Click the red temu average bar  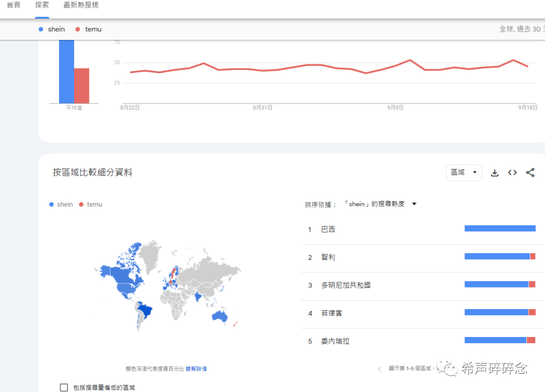coord(82,86)
